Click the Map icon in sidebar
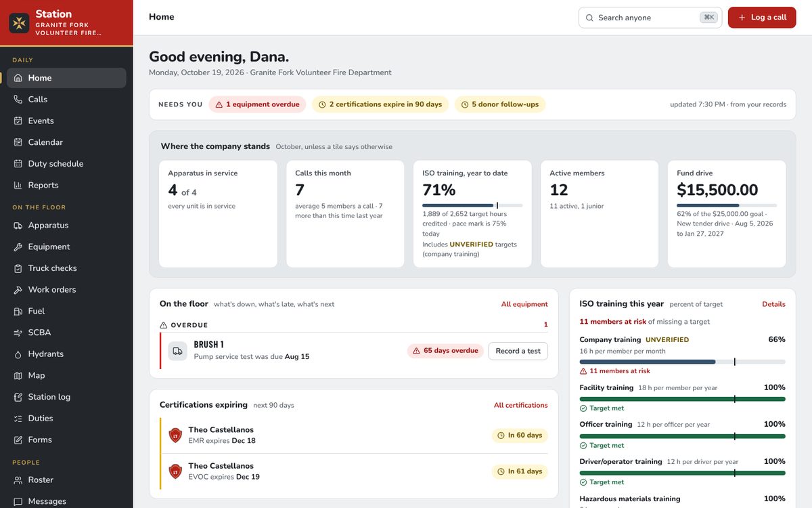This screenshot has width=812, height=508. [18, 376]
